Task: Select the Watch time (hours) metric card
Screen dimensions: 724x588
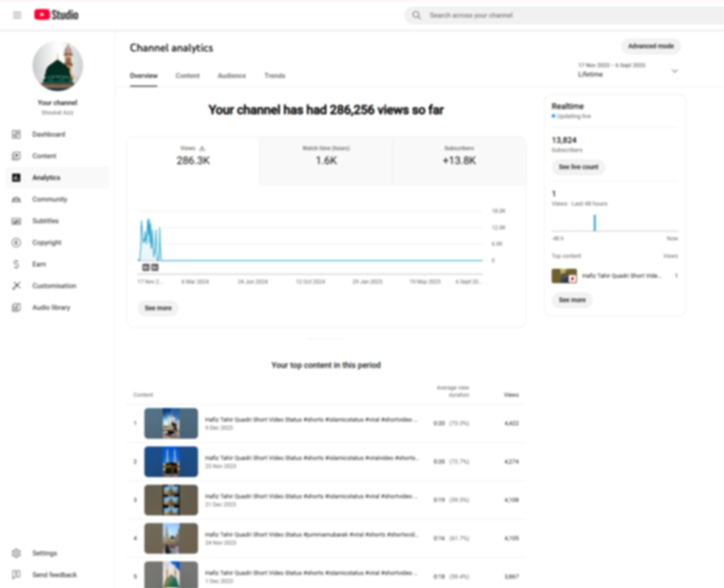Action: [x=326, y=156]
